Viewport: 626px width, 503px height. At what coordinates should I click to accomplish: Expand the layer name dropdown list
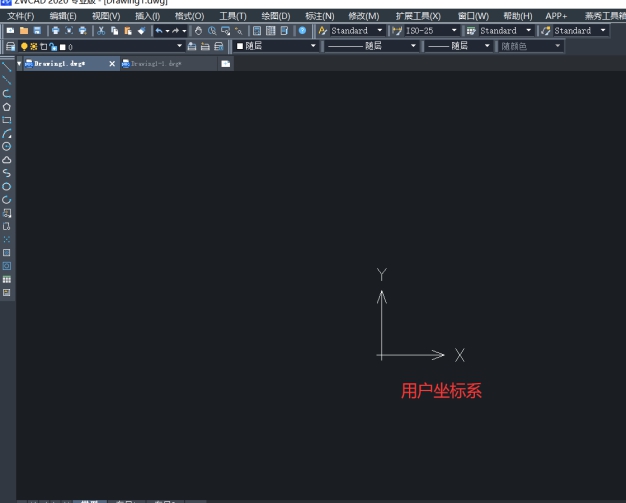click(180, 46)
